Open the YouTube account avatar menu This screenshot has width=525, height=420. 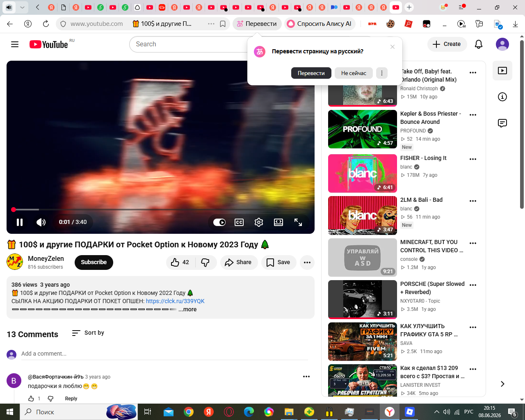pos(502,44)
